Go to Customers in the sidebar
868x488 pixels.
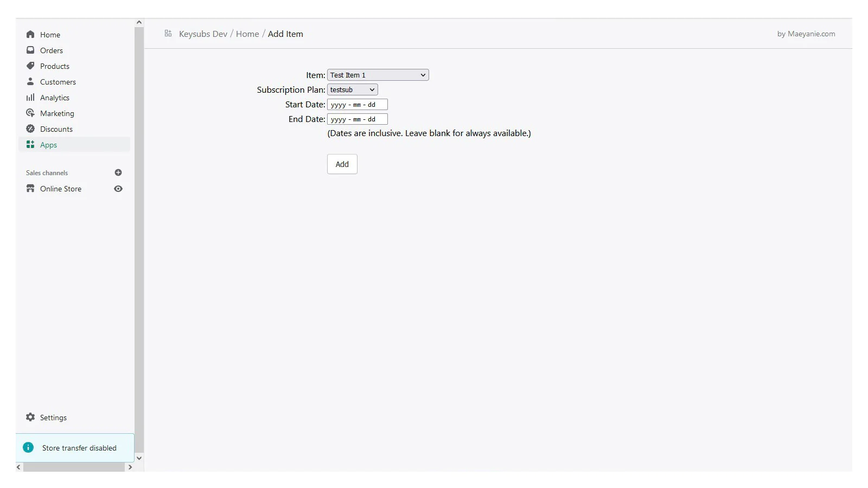pyautogui.click(x=75, y=81)
